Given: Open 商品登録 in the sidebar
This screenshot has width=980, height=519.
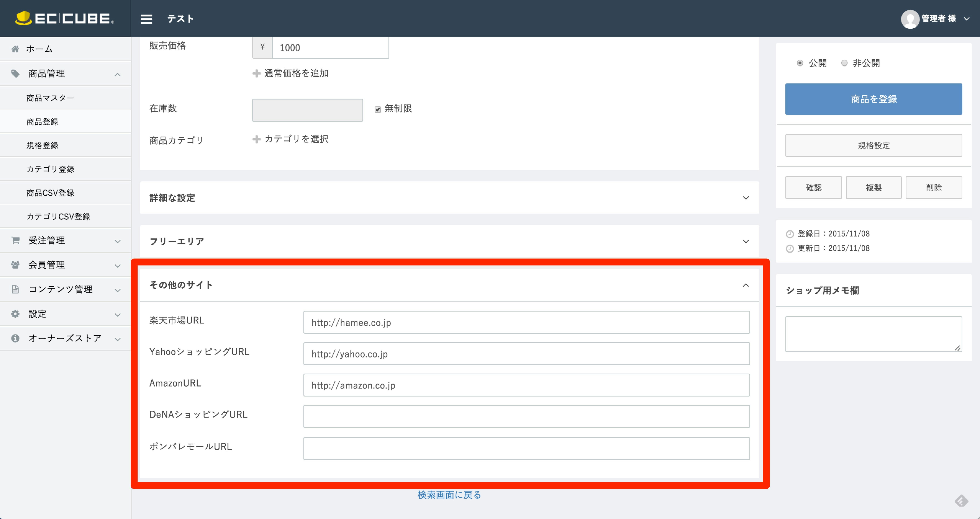Looking at the screenshot, I should (66, 122).
